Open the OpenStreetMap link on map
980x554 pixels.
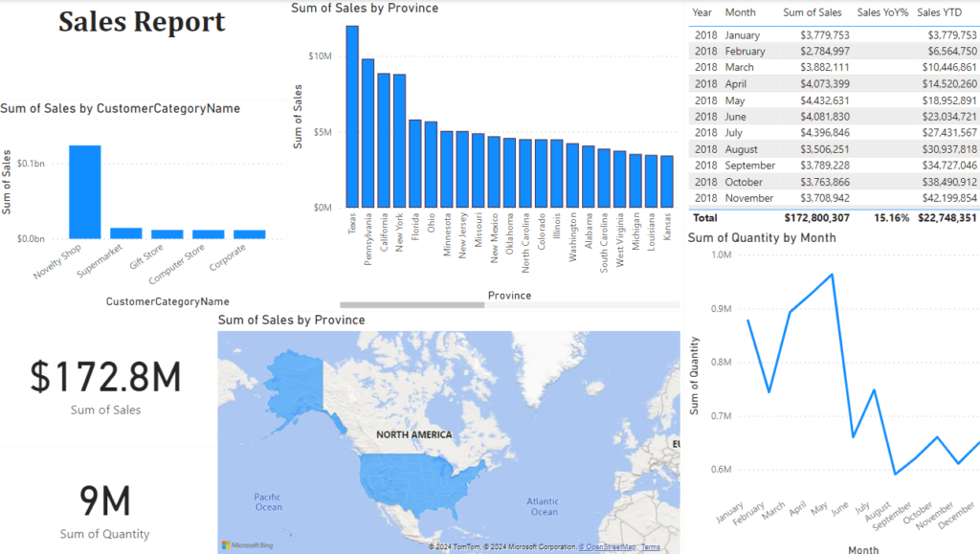click(x=607, y=547)
